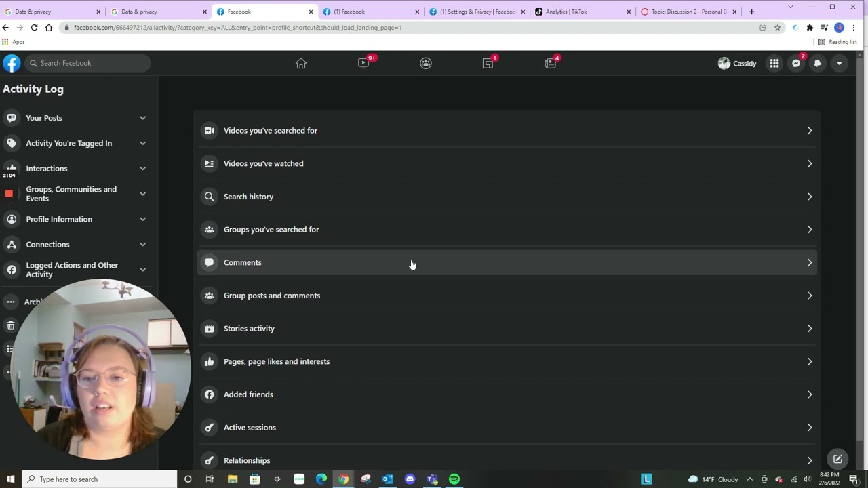
Task: Expand Interactions section
Action: pos(77,168)
